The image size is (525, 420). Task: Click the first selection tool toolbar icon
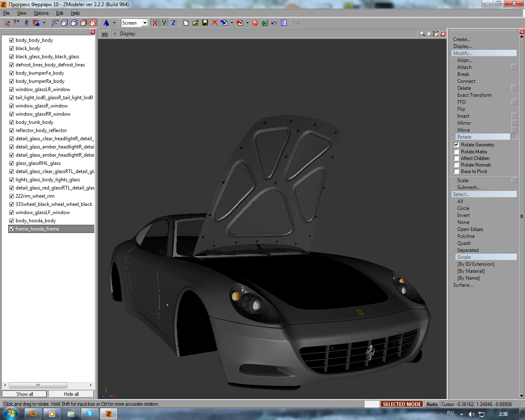[x=7, y=23]
